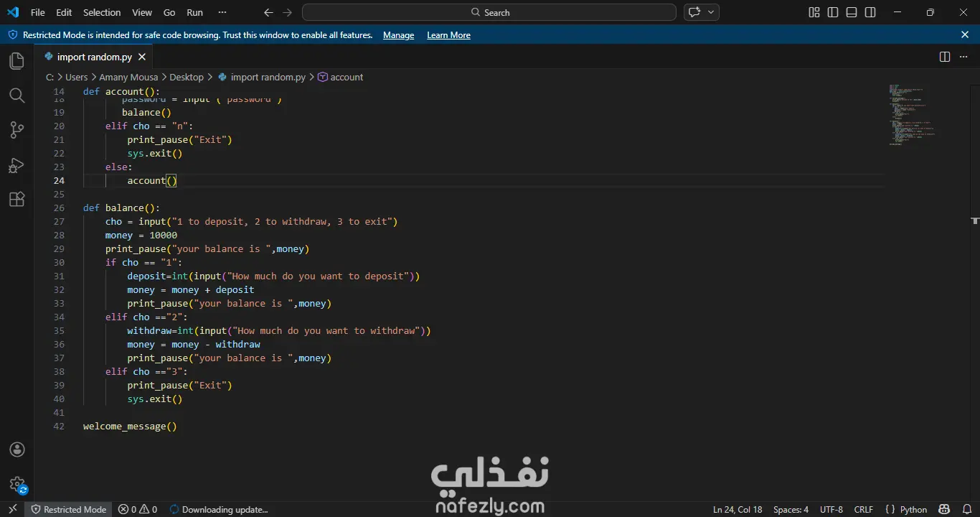Select language mode Python in status bar
The image size is (980, 517).
(913, 509)
